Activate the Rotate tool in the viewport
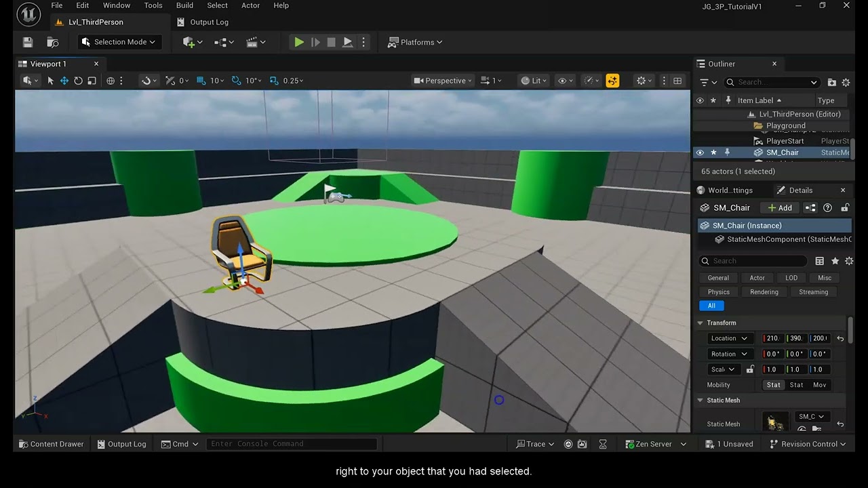This screenshot has width=868, height=488. pos(78,81)
